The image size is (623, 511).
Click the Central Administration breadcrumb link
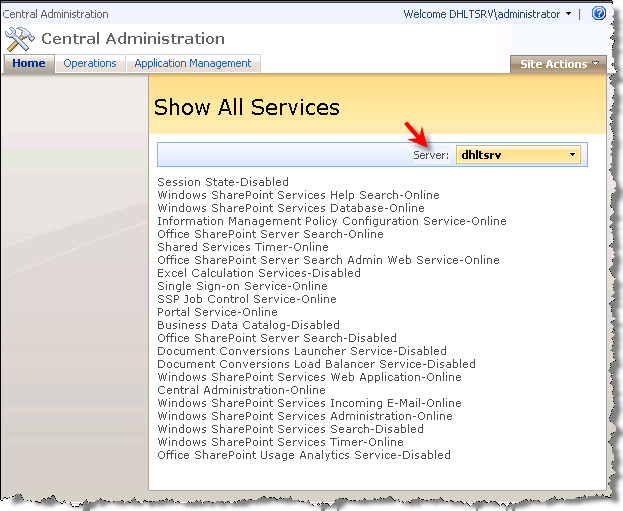56,14
